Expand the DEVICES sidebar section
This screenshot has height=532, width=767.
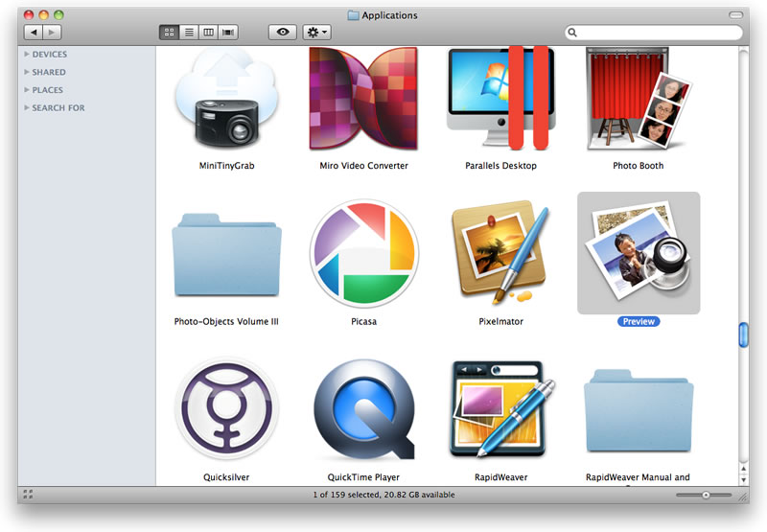click(x=27, y=55)
